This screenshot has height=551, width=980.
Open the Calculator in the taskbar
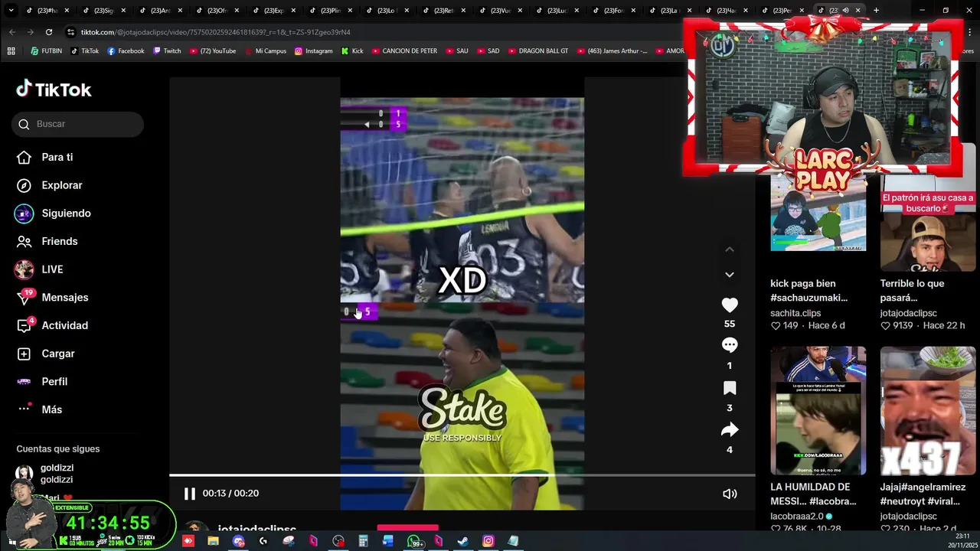click(x=363, y=541)
